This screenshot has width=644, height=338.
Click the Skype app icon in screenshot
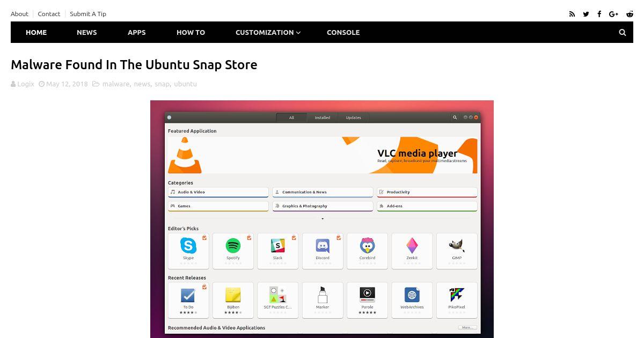(188, 246)
